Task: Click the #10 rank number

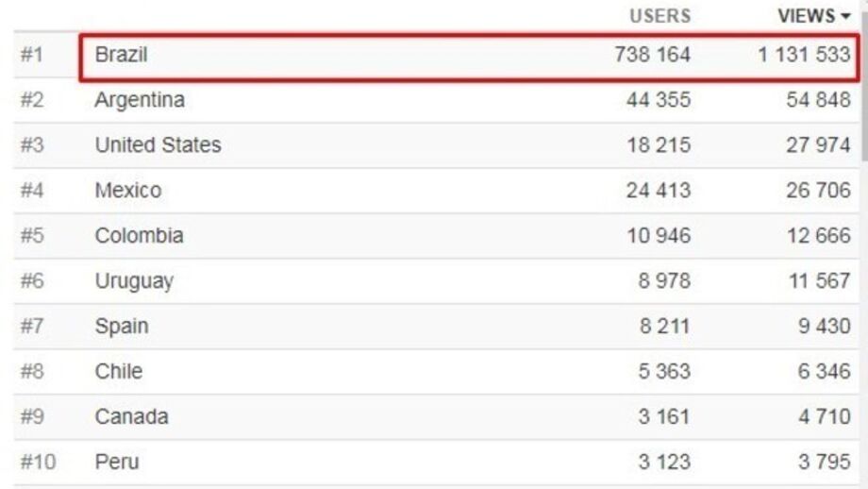Action: (x=38, y=463)
